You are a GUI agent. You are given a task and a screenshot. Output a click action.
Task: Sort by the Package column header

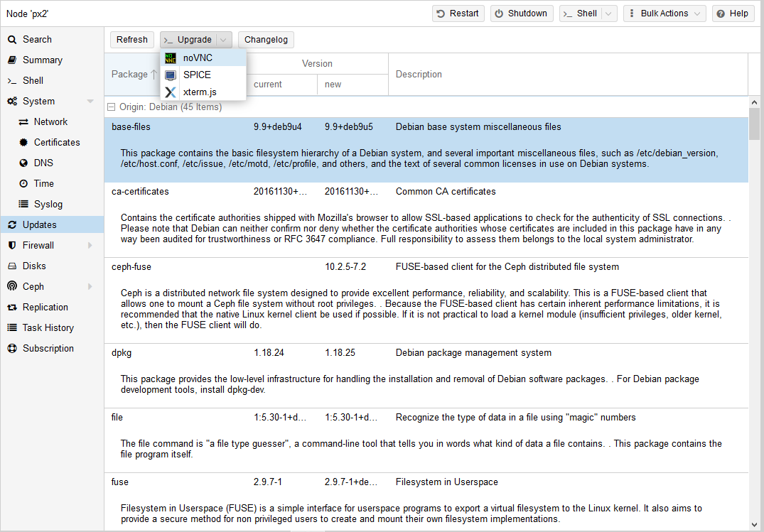click(130, 74)
